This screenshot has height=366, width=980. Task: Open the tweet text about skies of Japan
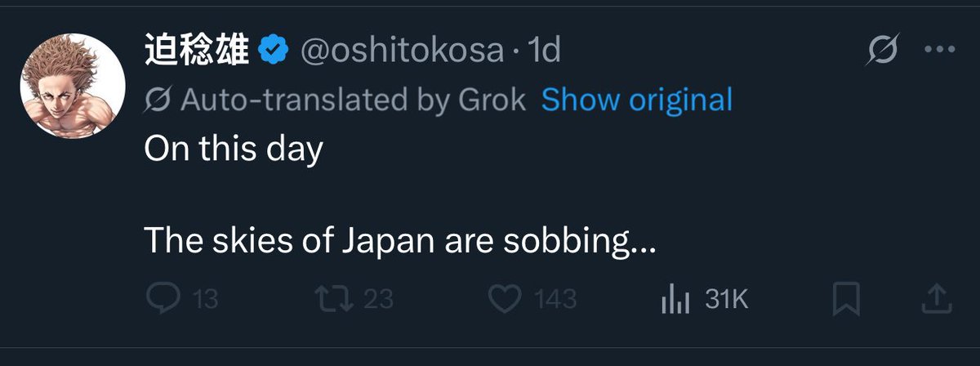(x=400, y=242)
